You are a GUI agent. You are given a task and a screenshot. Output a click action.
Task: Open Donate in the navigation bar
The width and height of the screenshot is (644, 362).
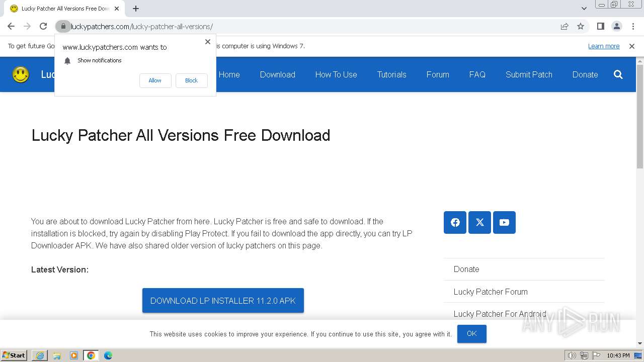tap(585, 74)
